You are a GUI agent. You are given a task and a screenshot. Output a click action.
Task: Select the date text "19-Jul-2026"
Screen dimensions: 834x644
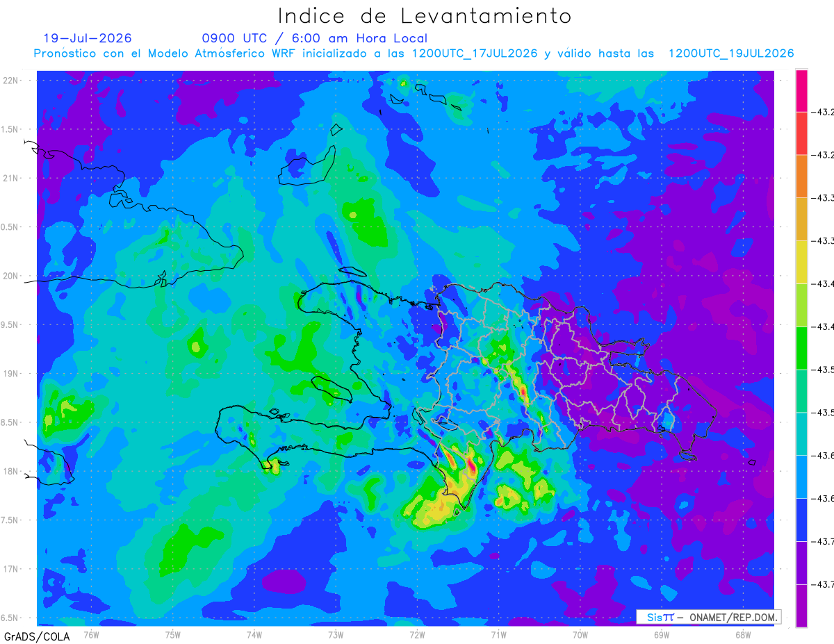(x=88, y=38)
